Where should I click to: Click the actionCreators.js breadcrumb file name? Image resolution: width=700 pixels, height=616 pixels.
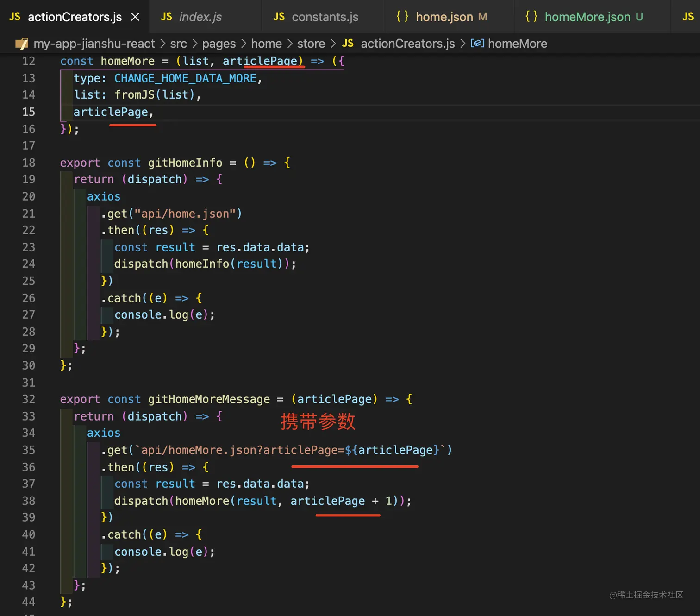[x=408, y=44]
